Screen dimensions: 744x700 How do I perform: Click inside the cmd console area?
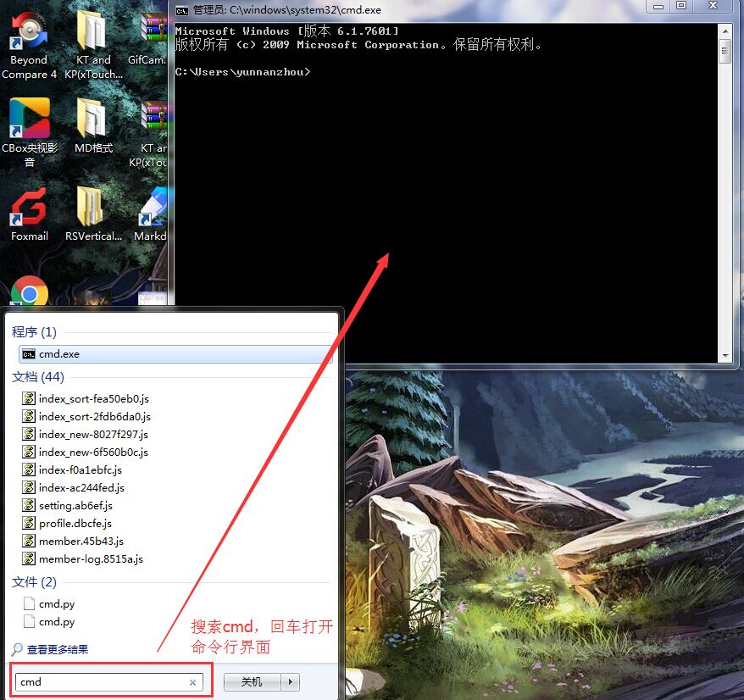pyautogui.click(x=446, y=192)
